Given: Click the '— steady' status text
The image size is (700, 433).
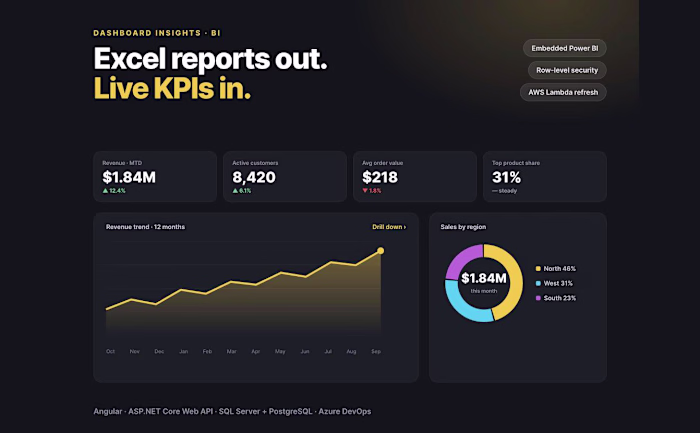Looking at the screenshot, I should click(504, 191).
